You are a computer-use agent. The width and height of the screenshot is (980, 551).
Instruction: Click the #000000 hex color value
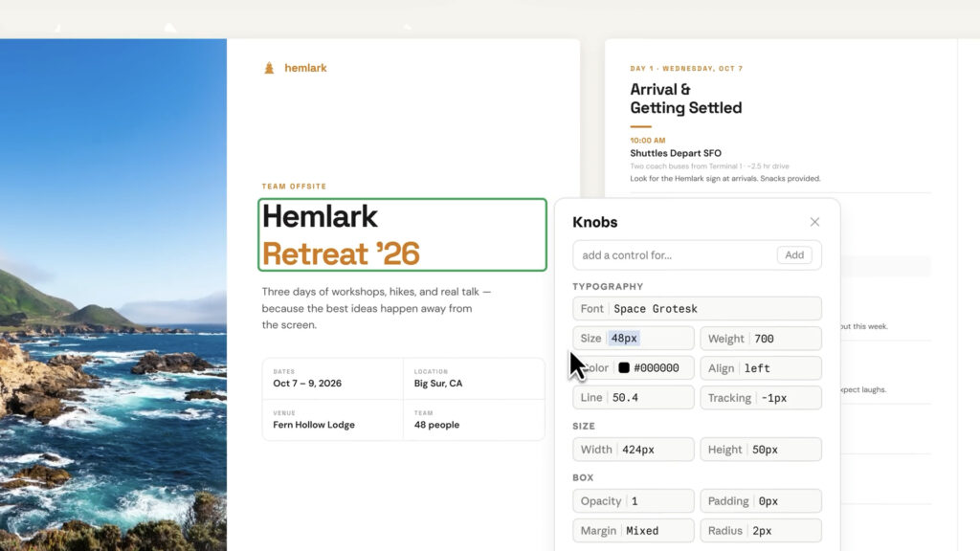tap(657, 368)
